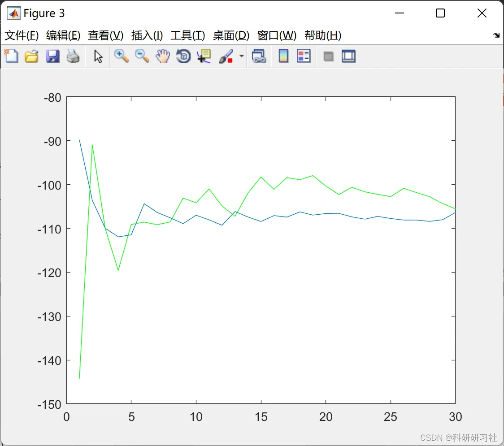Click the y-axis label -140
Image resolution: width=504 pixels, height=446 pixels.
(49, 361)
